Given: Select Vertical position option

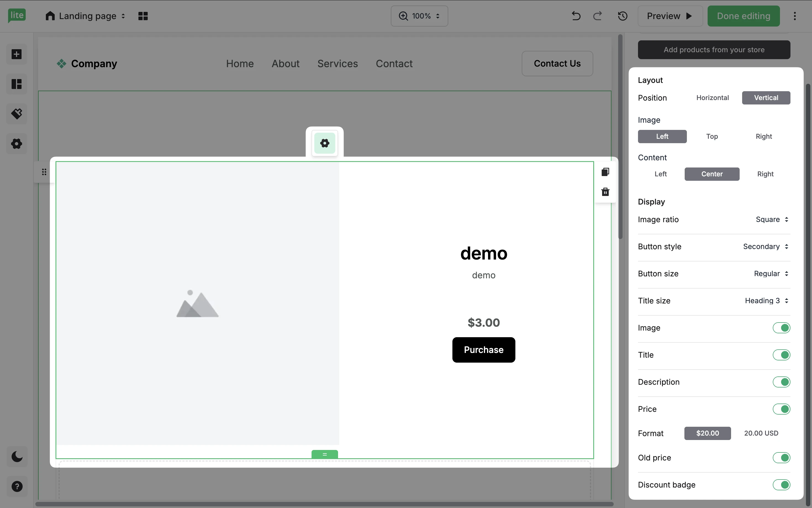Looking at the screenshot, I should tap(766, 98).
